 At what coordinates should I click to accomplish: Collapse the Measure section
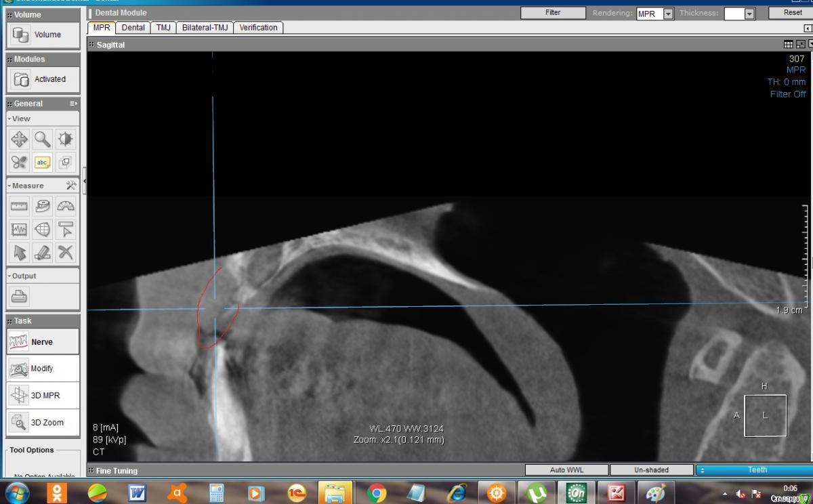click(x=9, y=186)
